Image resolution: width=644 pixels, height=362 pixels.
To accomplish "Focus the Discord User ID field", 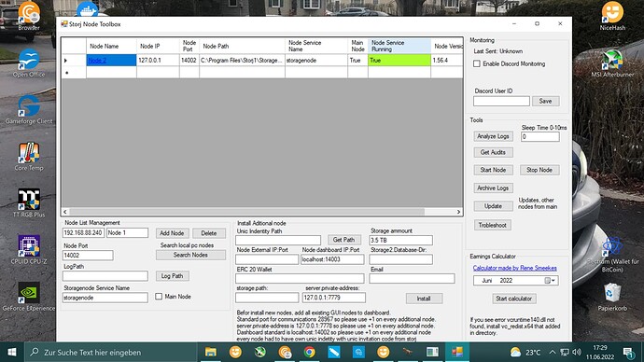I will pos(501,101).
